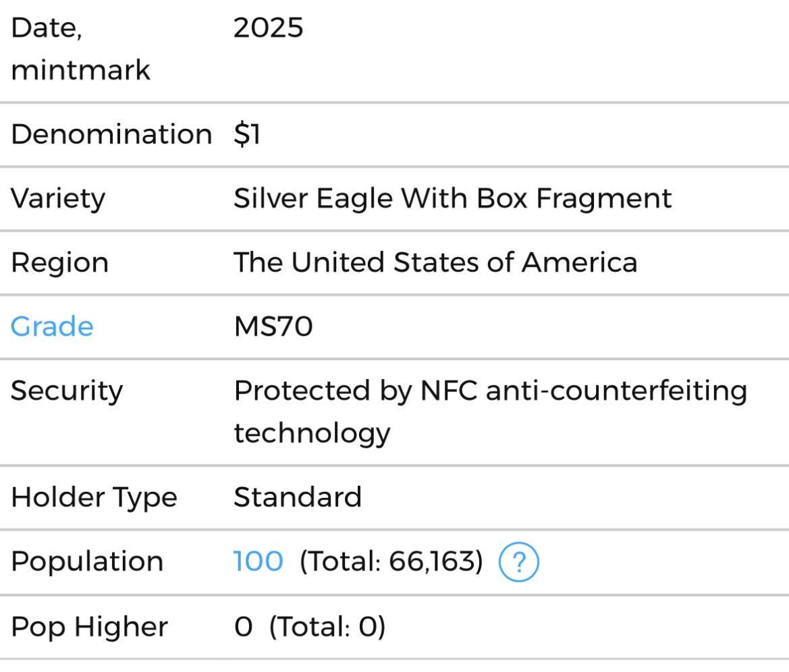Open the Grade explanation link

52,327
